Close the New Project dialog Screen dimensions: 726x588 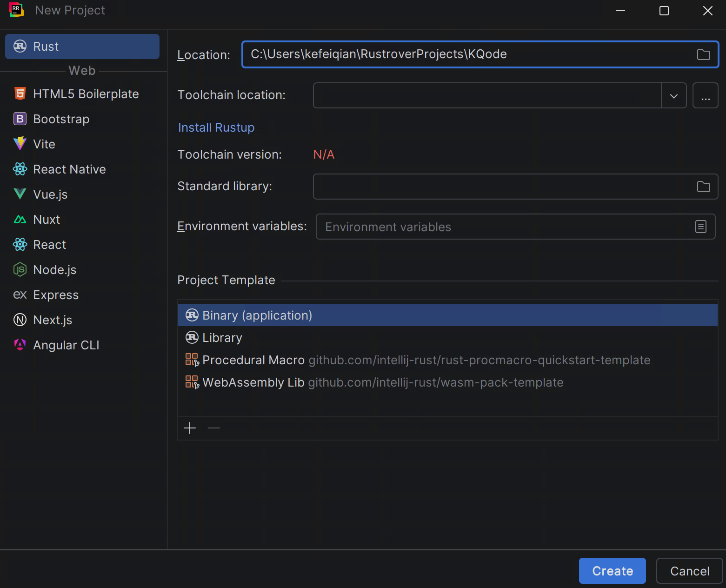point(708,10)
